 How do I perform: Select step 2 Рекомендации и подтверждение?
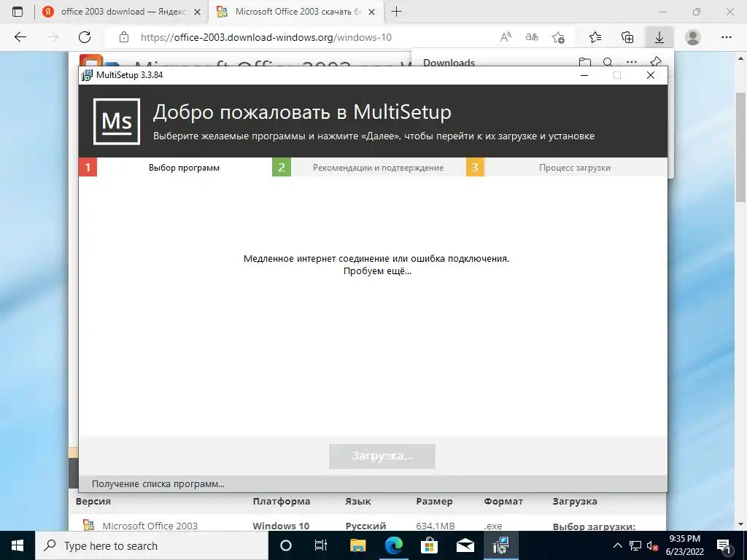(x=368, y=167)
